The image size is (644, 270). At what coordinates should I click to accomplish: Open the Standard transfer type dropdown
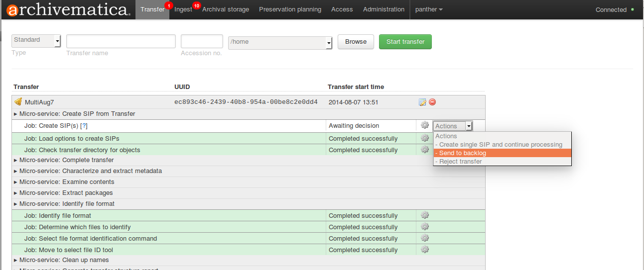pyautogui.click(x=36, y=41)
